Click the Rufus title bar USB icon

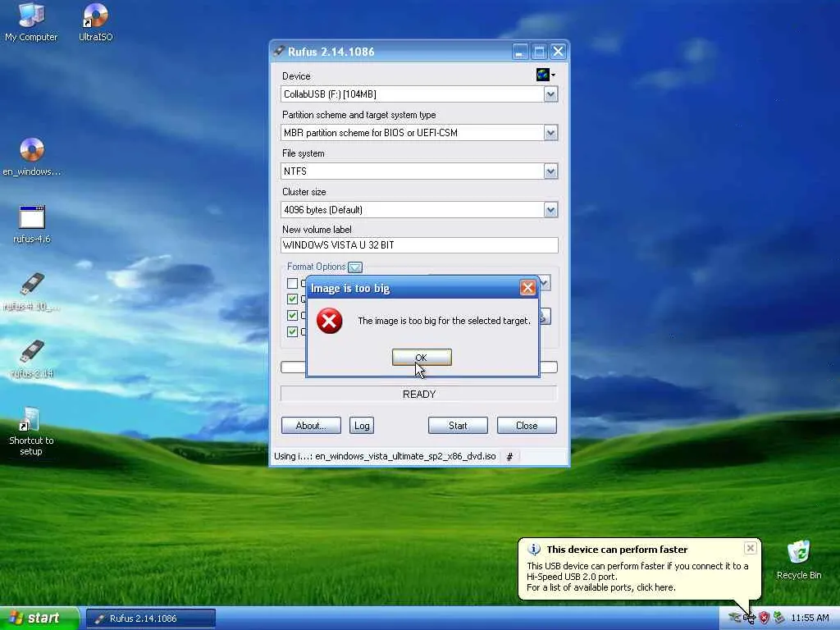point(279,52)
